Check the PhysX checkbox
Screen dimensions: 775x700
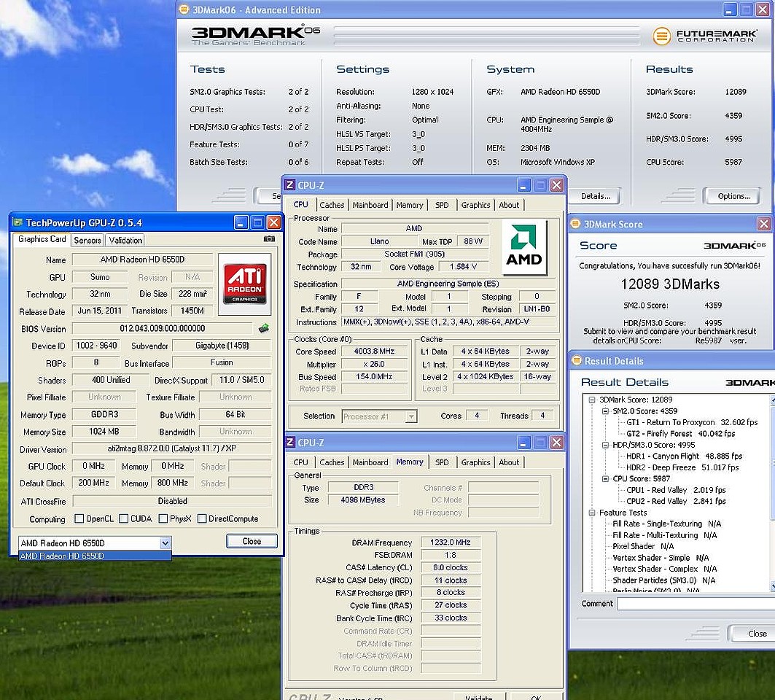(x=163, y=518)
